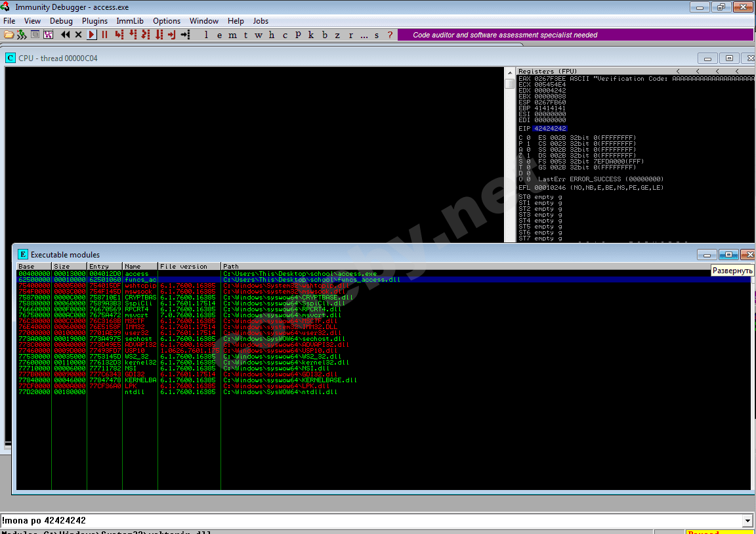The height and width of the screenshot is (534, 756).
Task: Show patches with 'P' toolbar button
Action: click(298, 35)
